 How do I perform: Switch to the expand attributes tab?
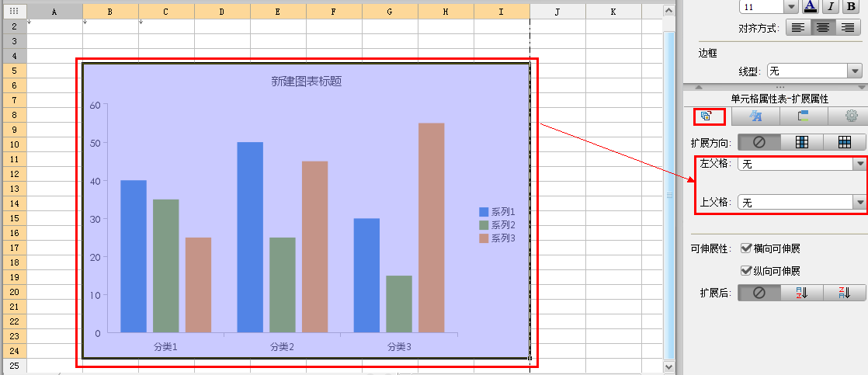tap(707, 116)
